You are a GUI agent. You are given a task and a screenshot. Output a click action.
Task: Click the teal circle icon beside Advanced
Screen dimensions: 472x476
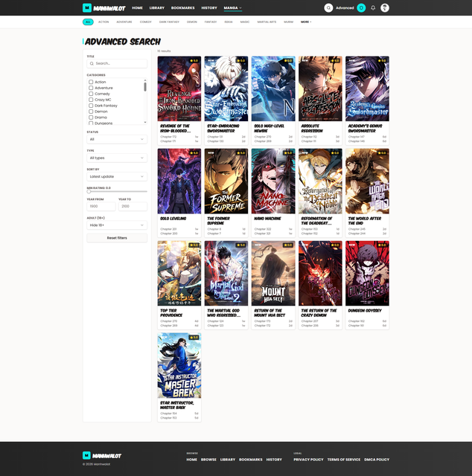click(361, 8)
